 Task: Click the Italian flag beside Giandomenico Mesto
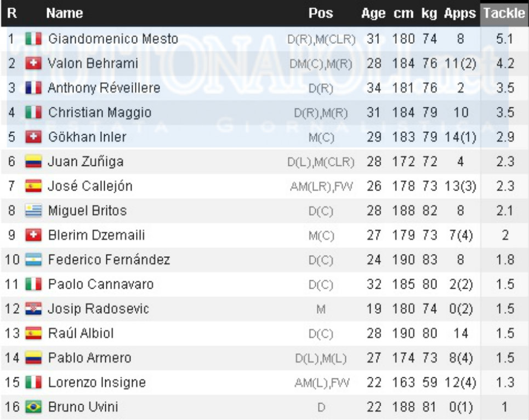click(x=33, y=39)
